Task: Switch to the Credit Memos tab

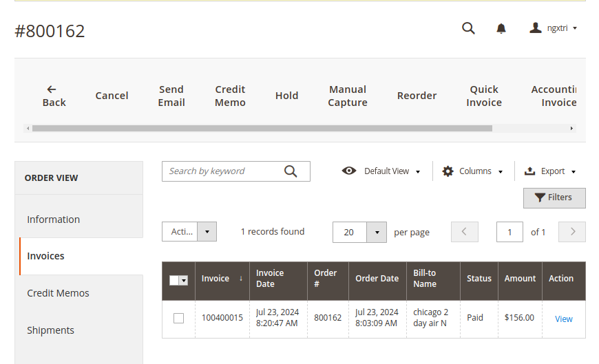Action: [58, 293]
